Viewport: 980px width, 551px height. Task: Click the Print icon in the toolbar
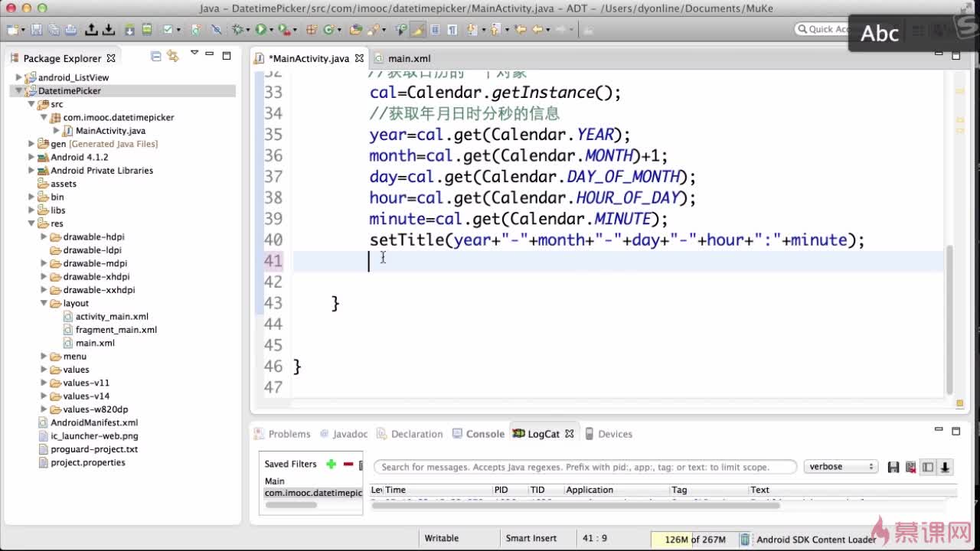[71, 30]
